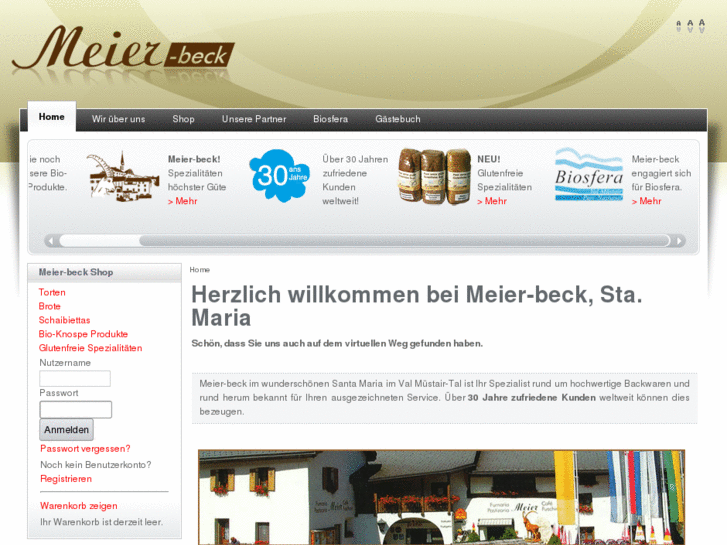Click the Herzlich willkommen heading
The image size is (727, 545).
pos(417,306)
